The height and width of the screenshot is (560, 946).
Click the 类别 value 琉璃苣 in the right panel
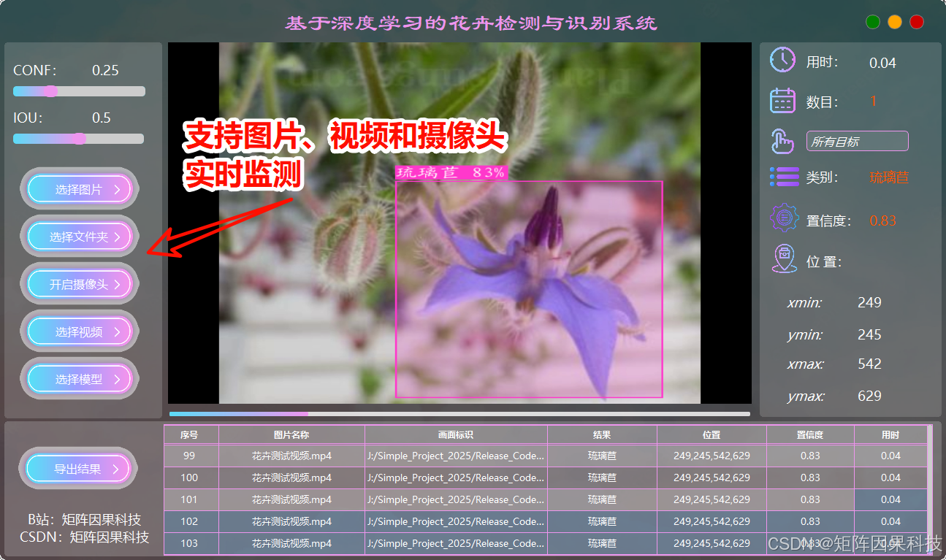coord(889,177)
